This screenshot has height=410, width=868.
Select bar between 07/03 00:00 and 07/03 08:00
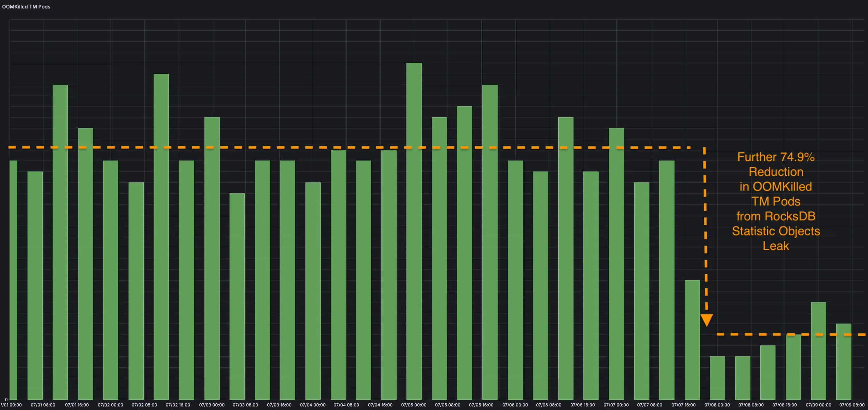tap(237, 296)
